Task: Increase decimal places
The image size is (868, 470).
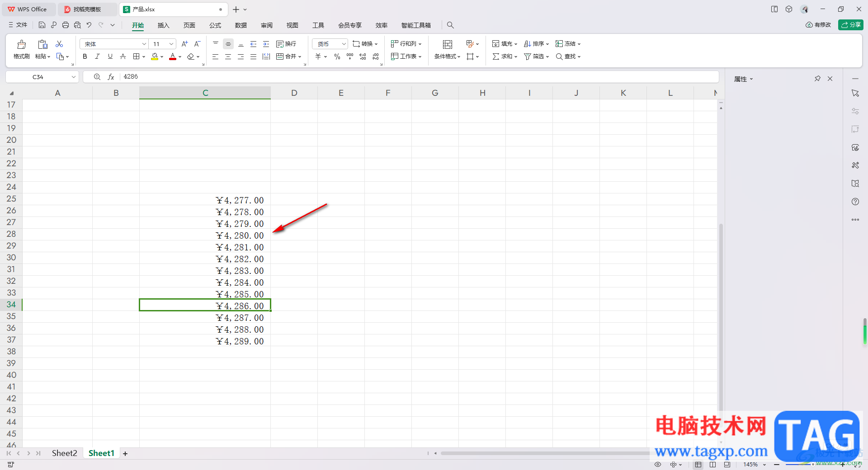Action: click(363, 56)
